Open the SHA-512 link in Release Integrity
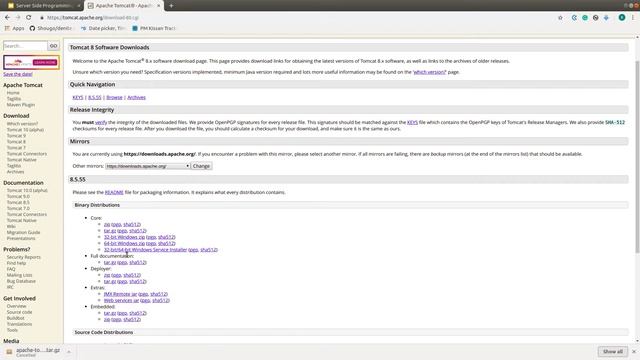 pyautogui.click(x=615, y=122)
